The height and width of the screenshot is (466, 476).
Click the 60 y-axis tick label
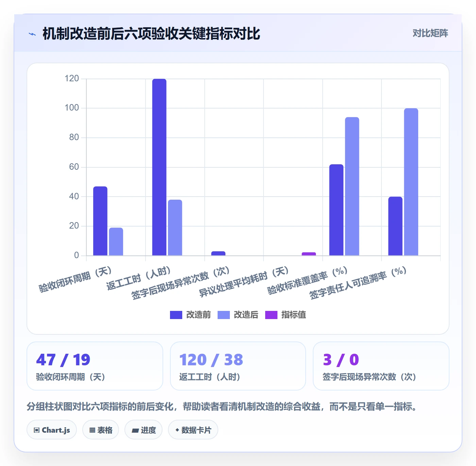[x=74, y=167]
